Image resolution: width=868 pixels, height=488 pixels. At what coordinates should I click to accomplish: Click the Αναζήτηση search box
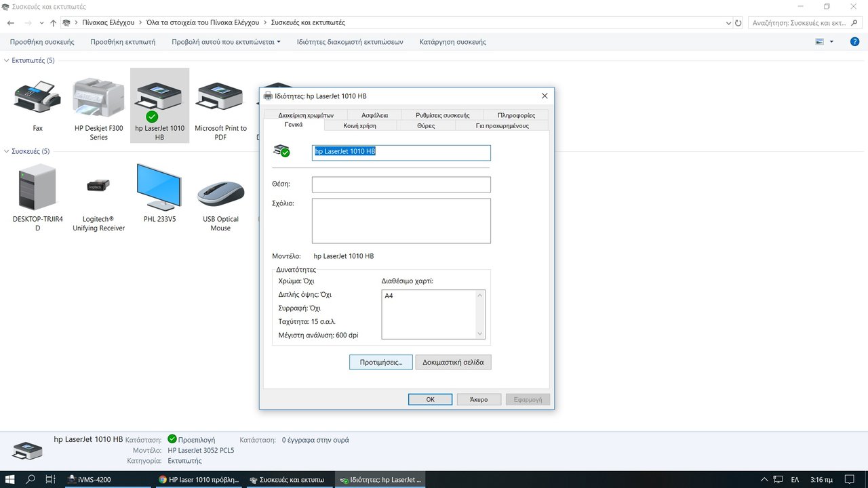coord(804,22)
